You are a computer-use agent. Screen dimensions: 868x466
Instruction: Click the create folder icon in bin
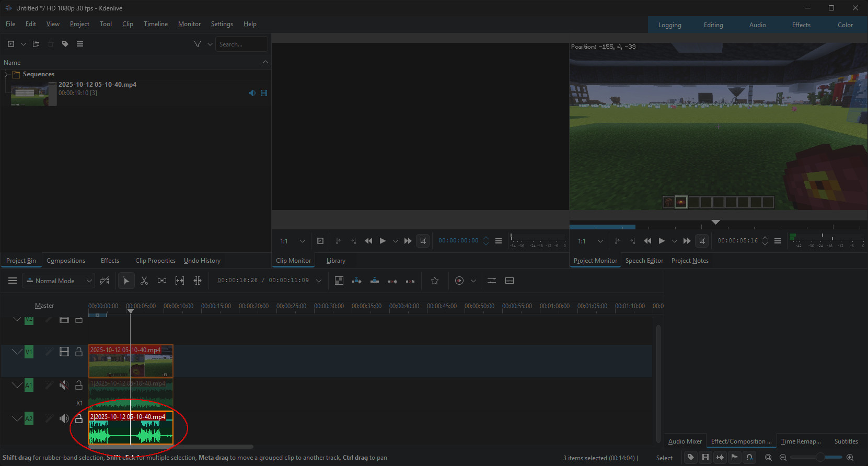click(36, 44)
